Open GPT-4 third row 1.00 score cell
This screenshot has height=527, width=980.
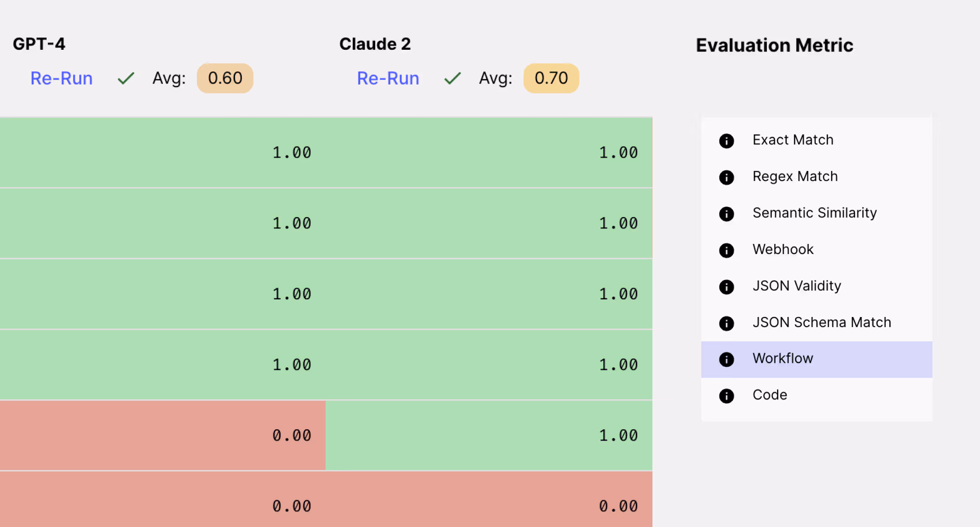(163, 294)
